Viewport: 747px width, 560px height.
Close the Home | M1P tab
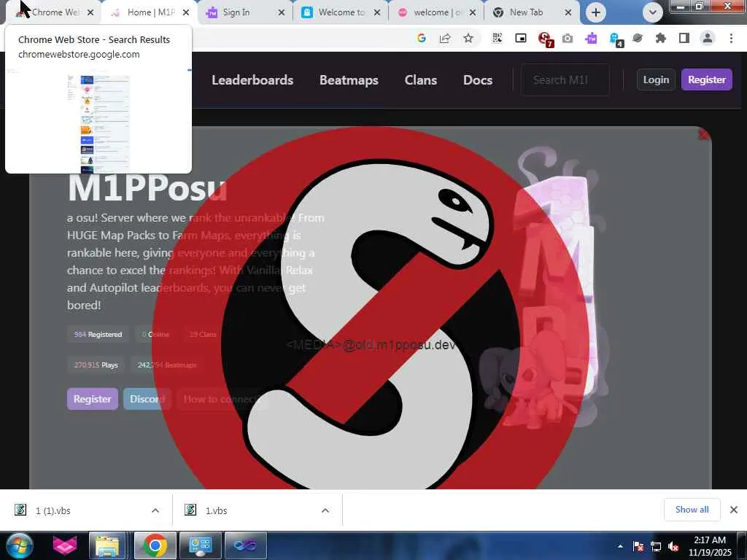point(186,12)
